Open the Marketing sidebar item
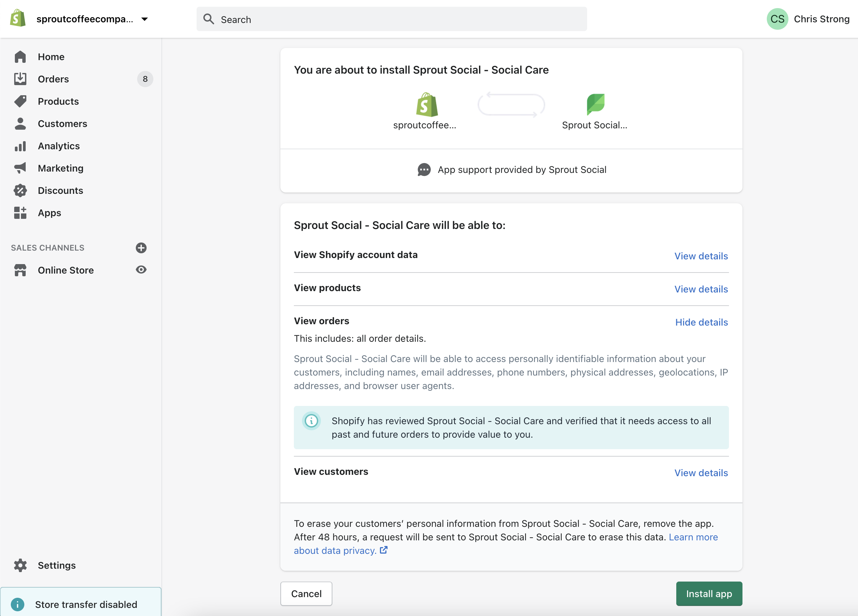This screenshot has width=858, height=616. (x=60, y=168)
